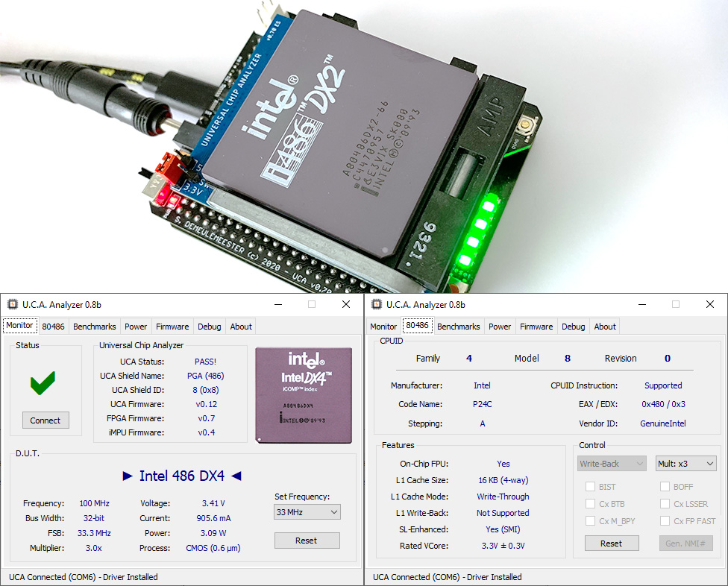728x586 pixels.
Task: Click the EAX / EDX value '0x480 / 0x3'
Action: pyautogui.click(x=663, y=404)
